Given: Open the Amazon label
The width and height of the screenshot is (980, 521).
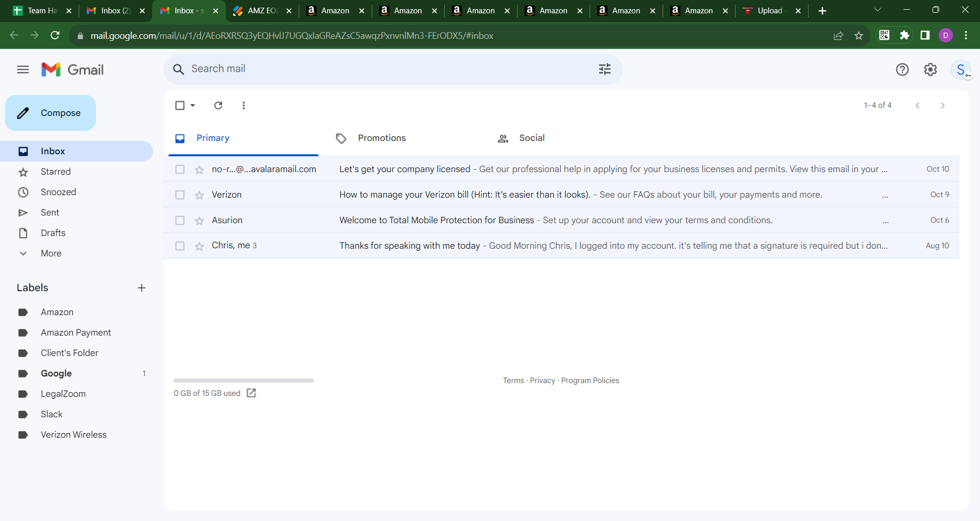Looking at the screenshot, I should [57, 312].
